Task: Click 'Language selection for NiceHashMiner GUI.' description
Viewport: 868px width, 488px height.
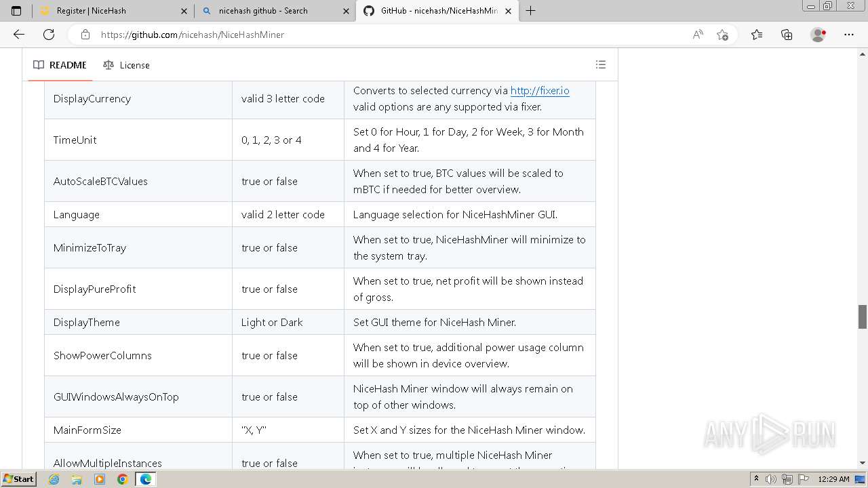Action: point(455,215)
